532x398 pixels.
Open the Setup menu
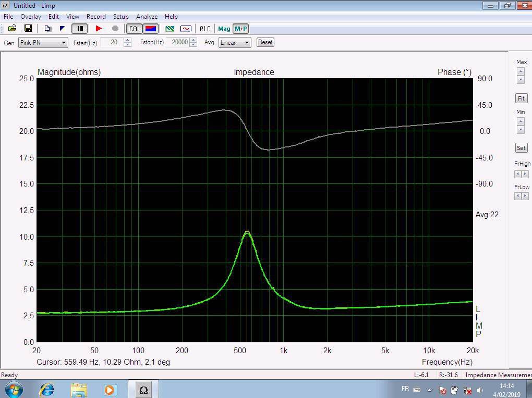121,17
